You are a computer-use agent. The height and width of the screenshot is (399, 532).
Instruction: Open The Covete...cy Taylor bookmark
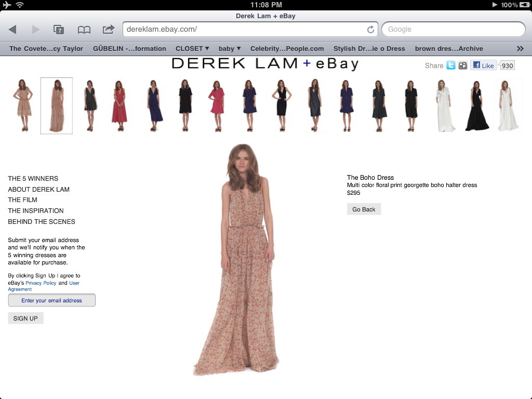(46, 48)
